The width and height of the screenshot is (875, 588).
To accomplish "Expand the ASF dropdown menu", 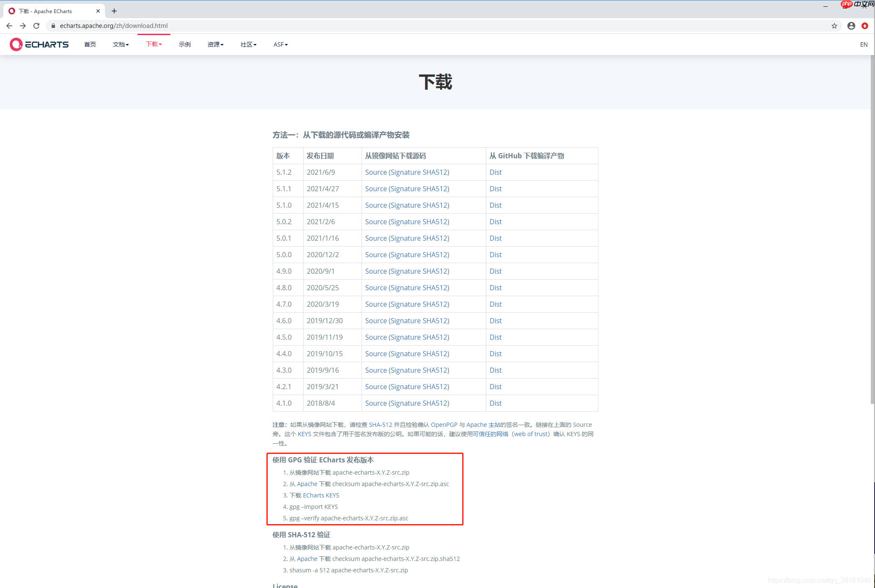I will click(x=280, y=44).
